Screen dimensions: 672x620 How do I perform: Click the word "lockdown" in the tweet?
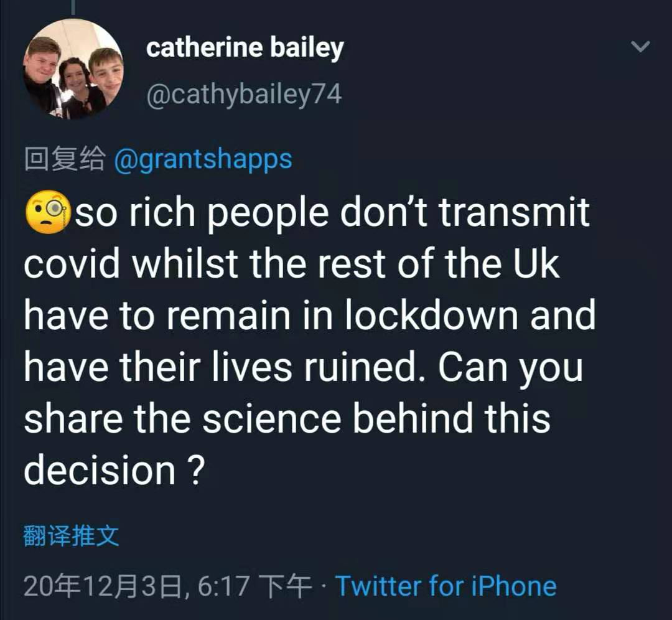(x=431, y=316)
